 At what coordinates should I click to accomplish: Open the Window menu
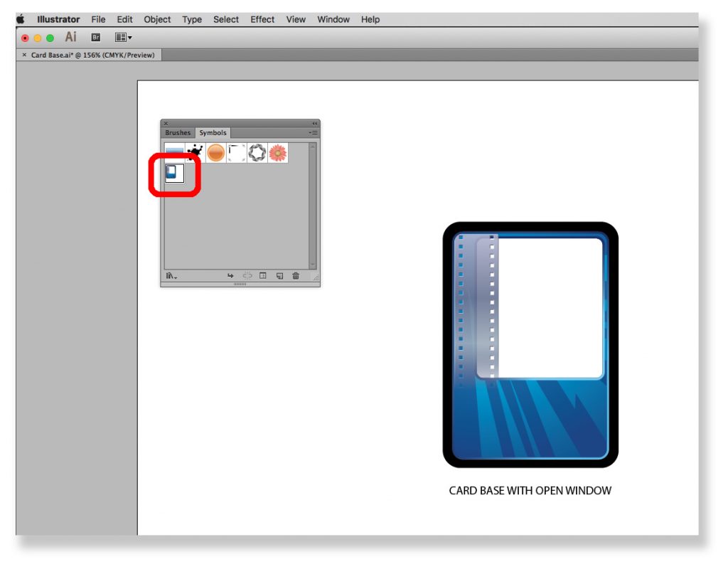333,19
